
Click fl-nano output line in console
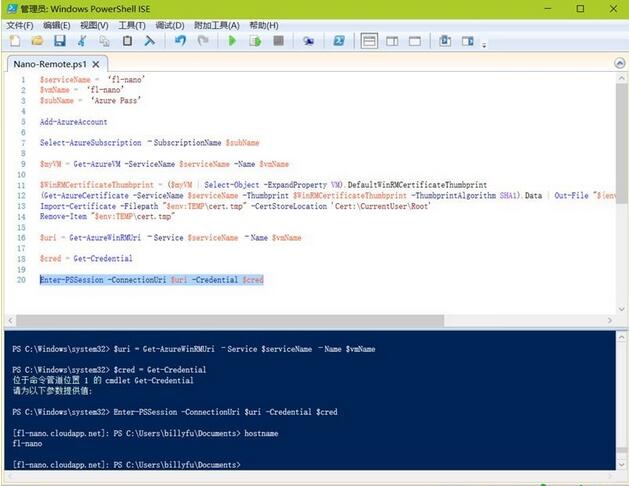pos(27,443)
